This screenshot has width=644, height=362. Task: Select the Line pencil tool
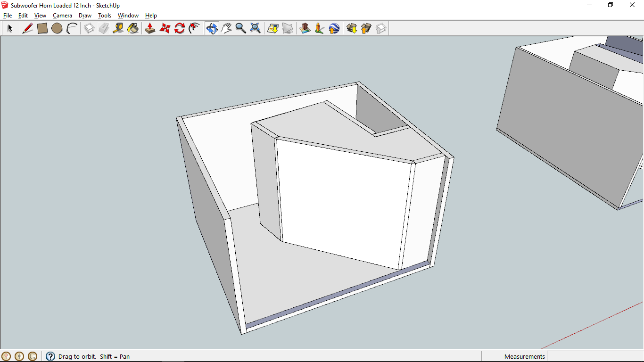28,28
